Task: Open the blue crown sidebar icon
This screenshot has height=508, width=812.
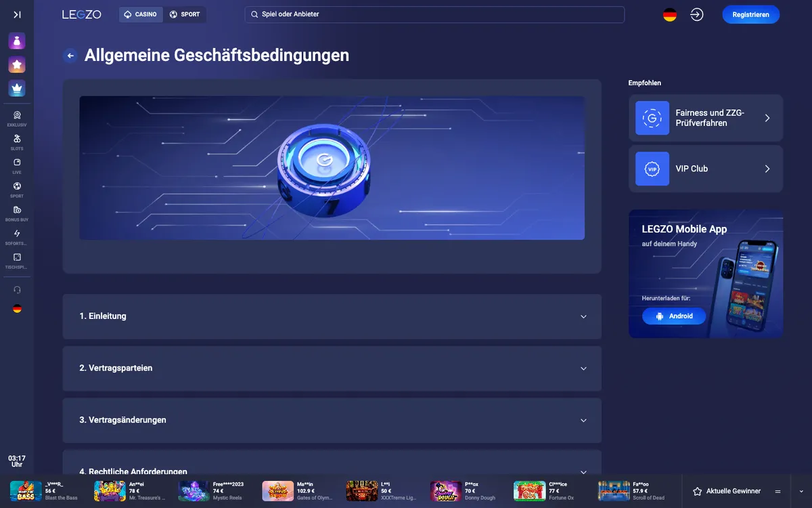Action: [x=17, y=88]
